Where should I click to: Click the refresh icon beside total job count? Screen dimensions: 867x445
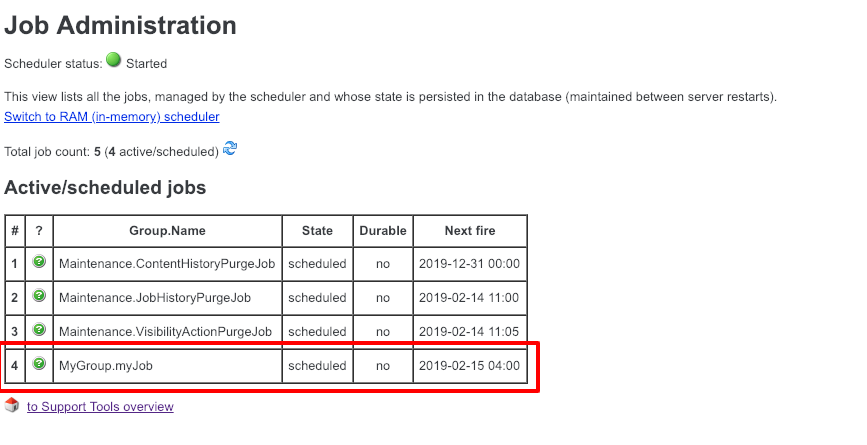[230, 149]
